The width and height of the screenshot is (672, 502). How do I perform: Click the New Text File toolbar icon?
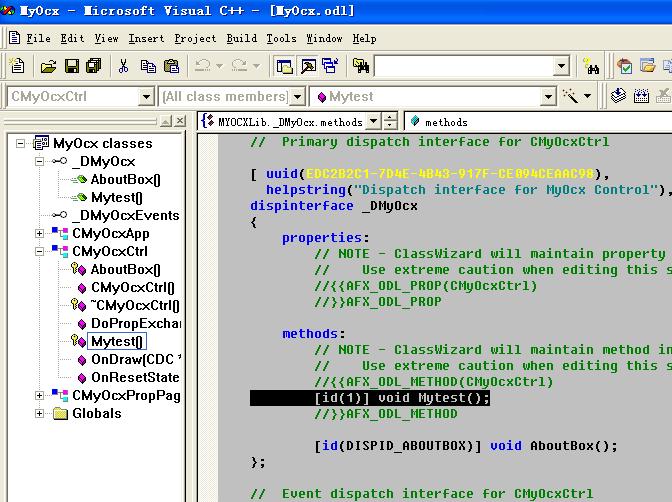(x=17, y=66)
